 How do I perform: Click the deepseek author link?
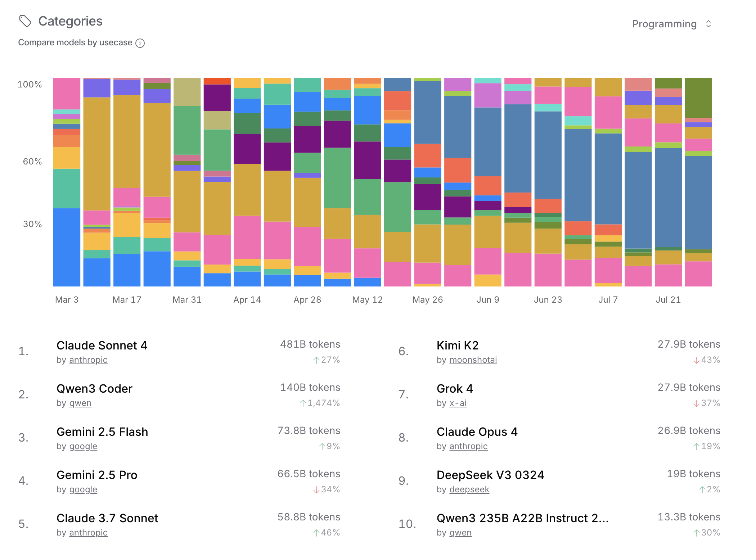pos(469,489)
